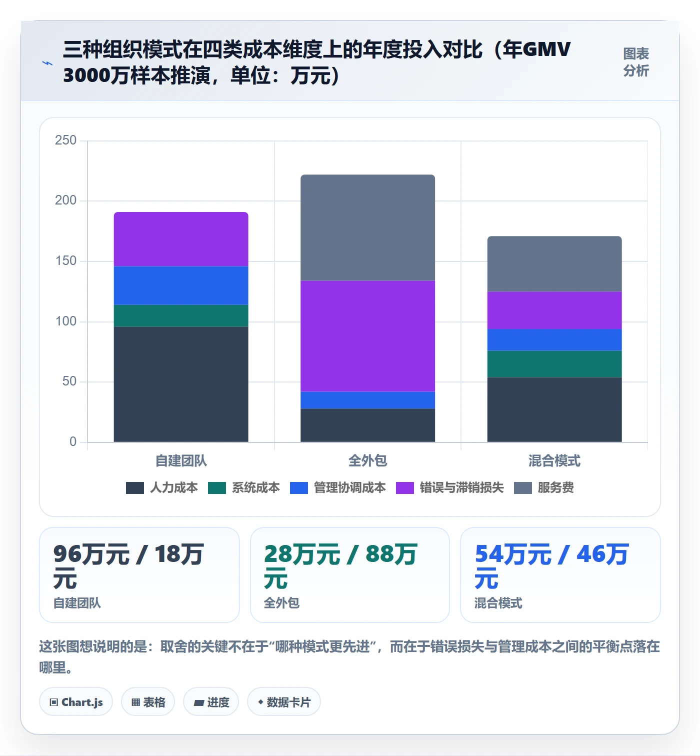The width and height of the screenshot is (700, 756).
Task: Click the 自建团队 green 系统成本 bar segment
Action: click(181, 316)
